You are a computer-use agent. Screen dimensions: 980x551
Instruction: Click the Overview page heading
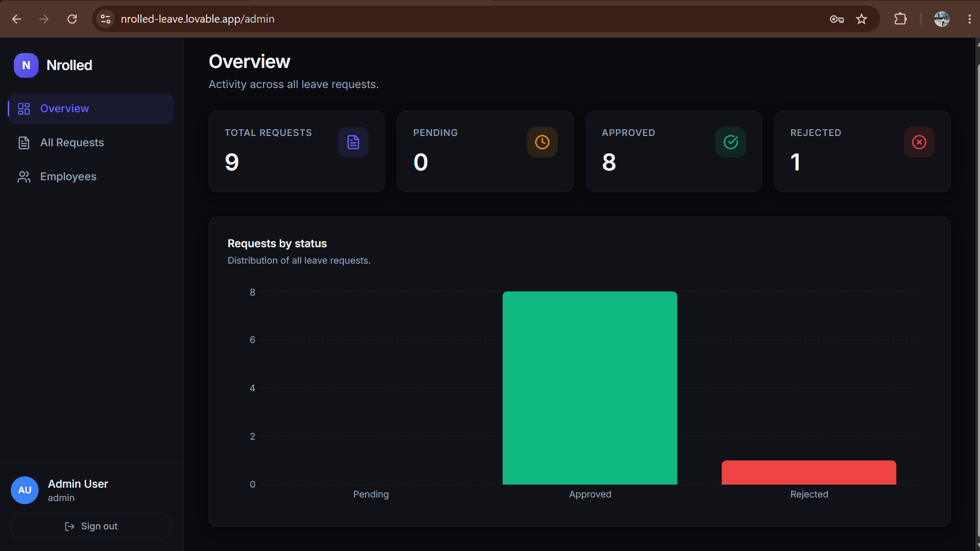tap(249, 62)
